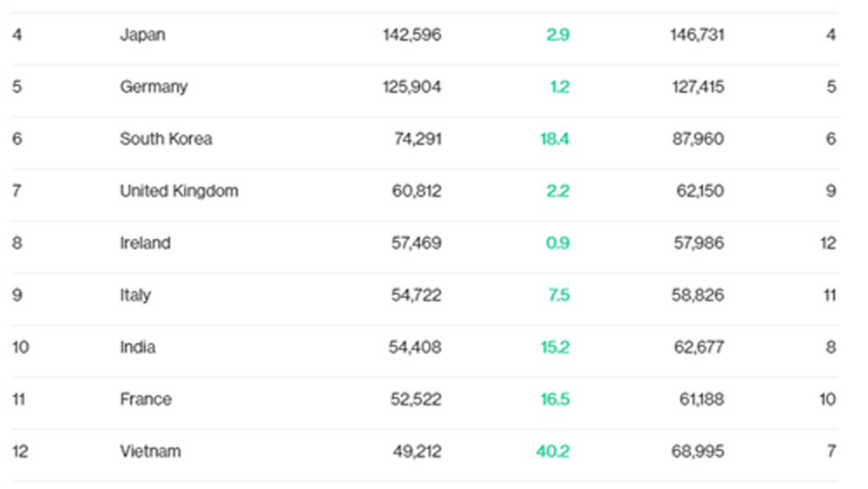The height and width of the screenshot is (489, 868).
Task: Click the Japan country name
Action: click(142, 35)
